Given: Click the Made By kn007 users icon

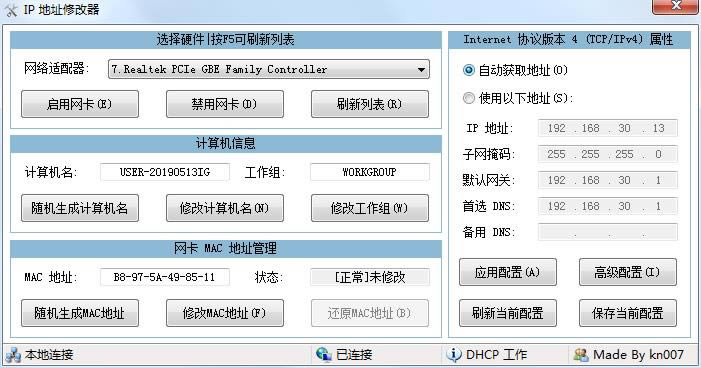Looking at the screenshot, I should click(x=581, y=355).
